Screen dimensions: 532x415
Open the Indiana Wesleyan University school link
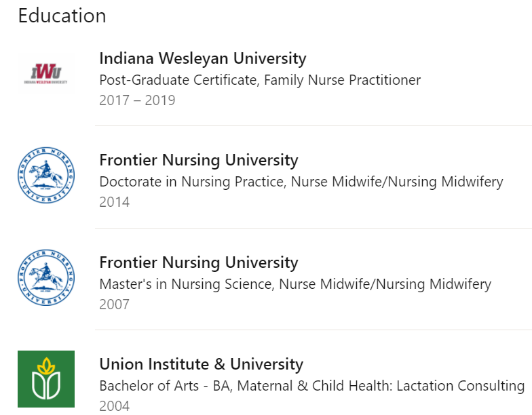[x=202, y=58]
